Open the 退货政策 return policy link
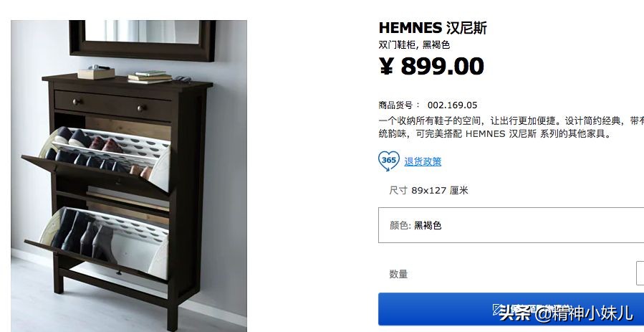This screenshot has width=644, height=332. (423, 161)
